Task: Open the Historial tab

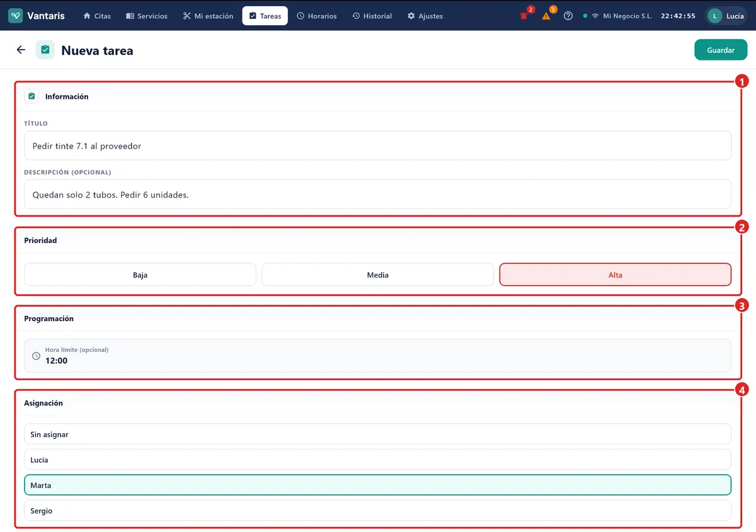Action: coord(372,16)
